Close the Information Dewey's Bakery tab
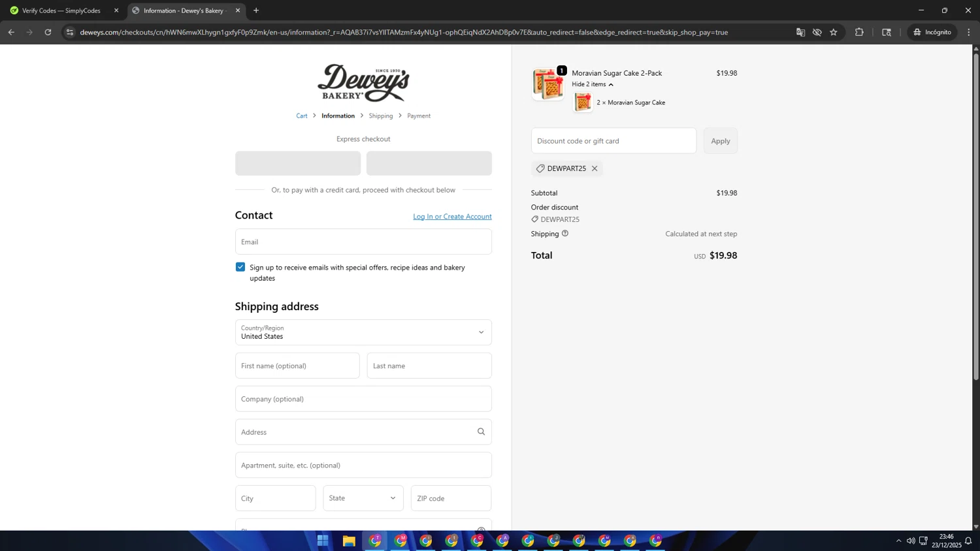This screenshot has width=980, height=551. (x=238, y=10)
